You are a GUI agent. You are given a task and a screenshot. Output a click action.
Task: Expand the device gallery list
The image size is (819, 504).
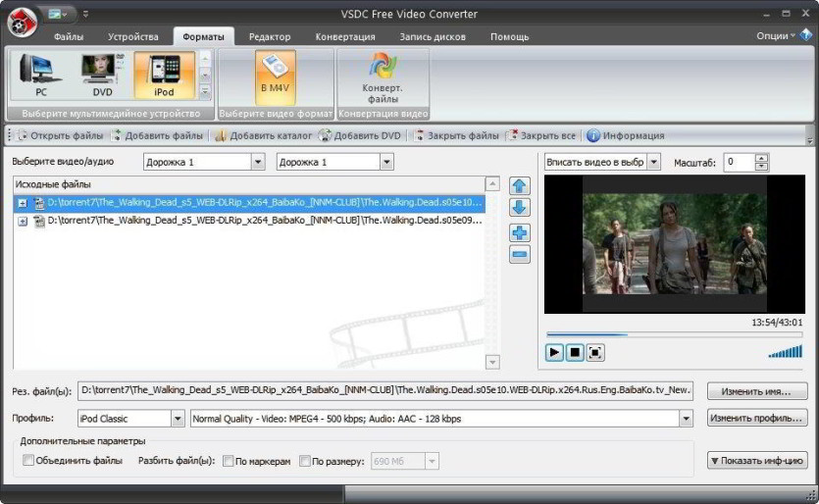(205, 92)
